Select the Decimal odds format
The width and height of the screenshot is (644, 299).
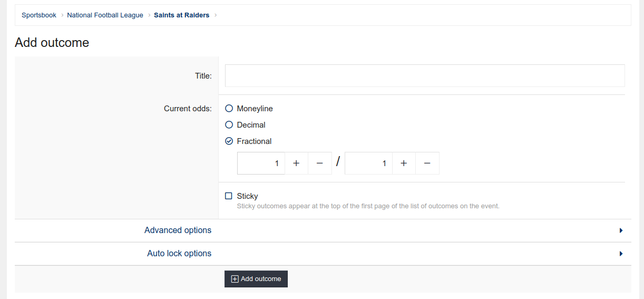click(229, 125)
